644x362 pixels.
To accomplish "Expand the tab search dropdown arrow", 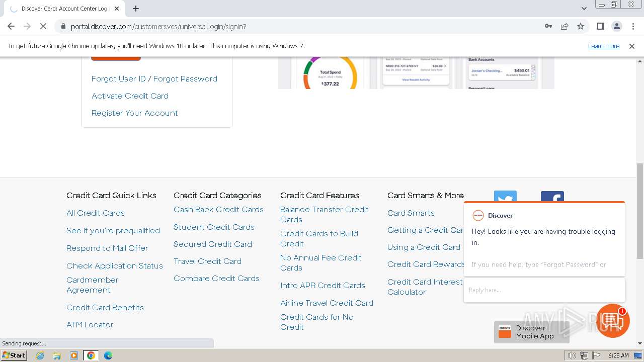I will [584, 9].
